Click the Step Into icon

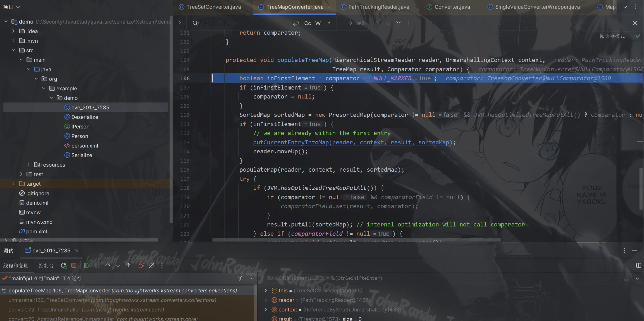(118, 265)
